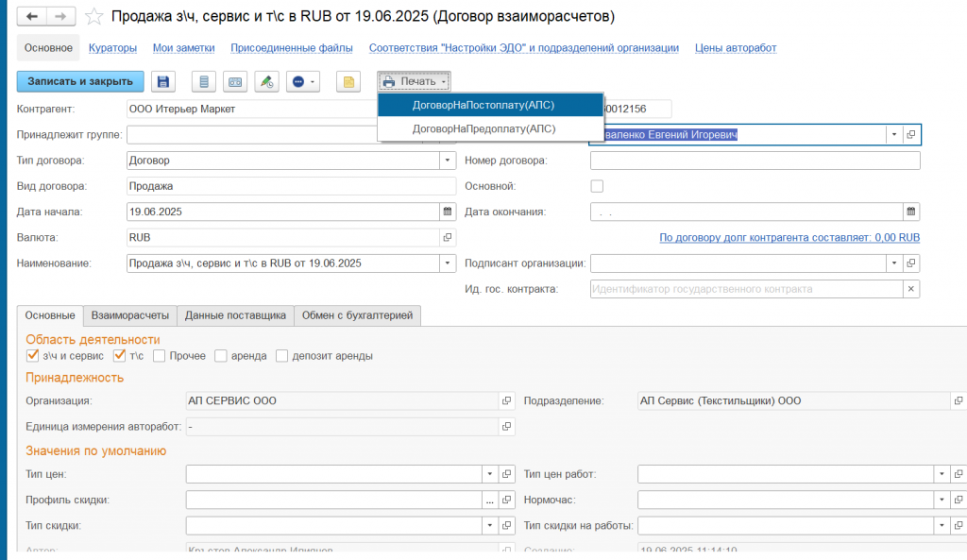Select ДоговорНаПредоплату(АПС) from print menu
Screen dimensions: 967x560
(x=483, y=128)
